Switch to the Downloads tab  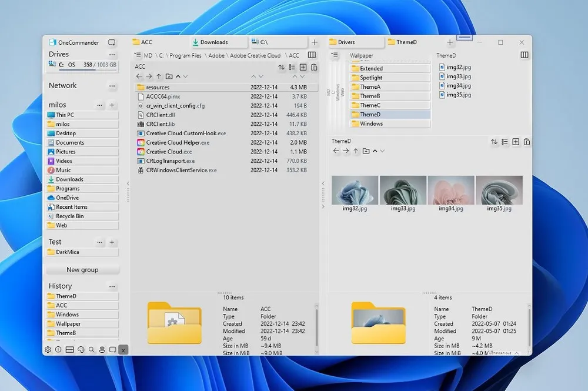tap(219, 42)
